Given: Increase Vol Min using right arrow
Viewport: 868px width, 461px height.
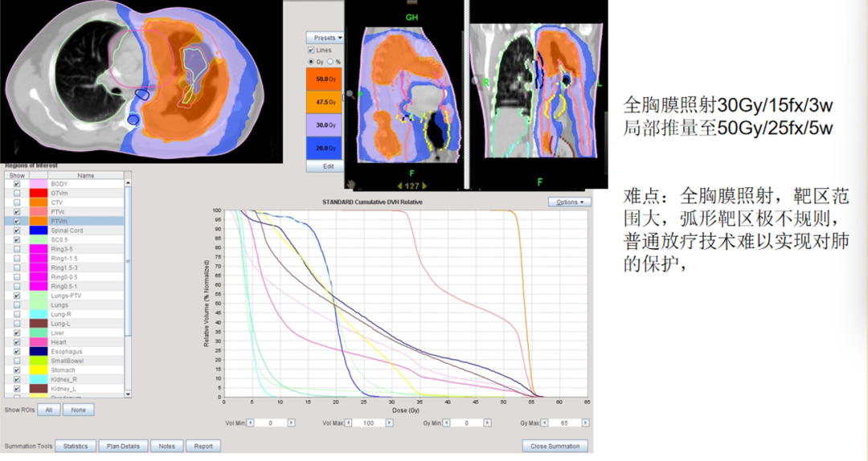Looking at the screenshot, I should click(x=293, y=422).
